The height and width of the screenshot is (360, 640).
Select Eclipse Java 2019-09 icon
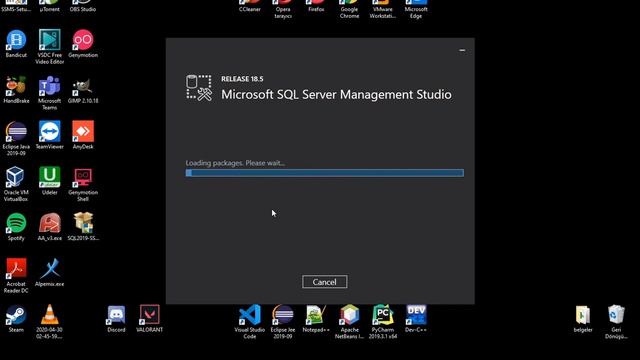16,131
